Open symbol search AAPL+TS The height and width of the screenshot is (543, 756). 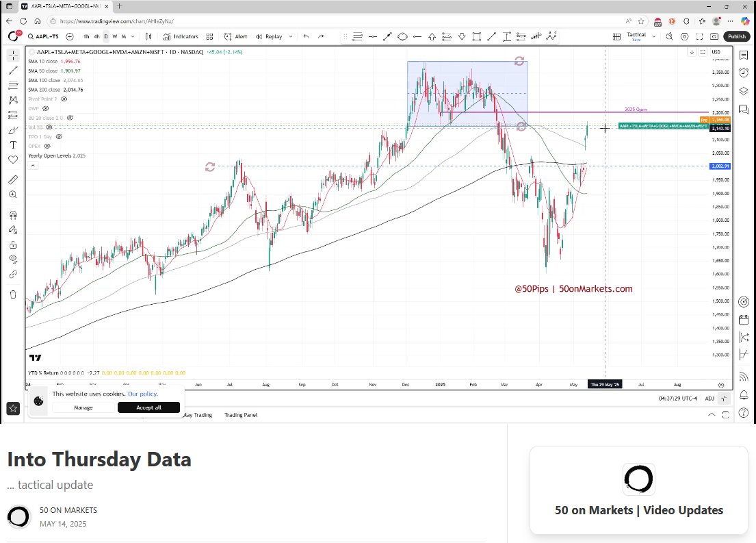click(43, 37)
